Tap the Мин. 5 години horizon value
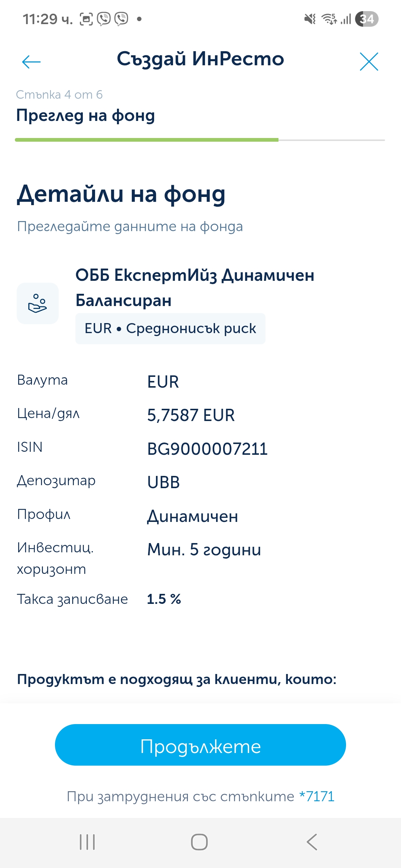The image size is (401, 868). [204, 550]
